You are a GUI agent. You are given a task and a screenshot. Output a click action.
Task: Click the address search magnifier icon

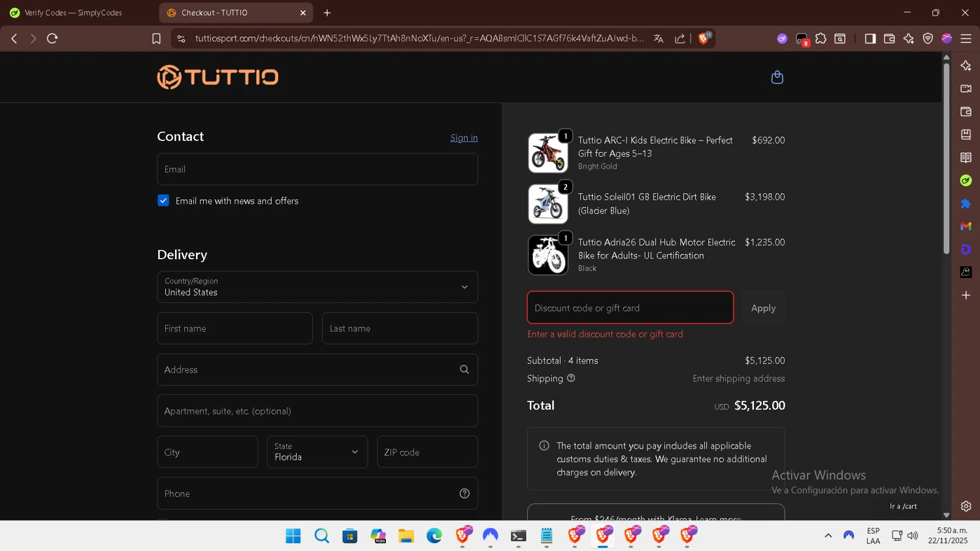[465, 370]
